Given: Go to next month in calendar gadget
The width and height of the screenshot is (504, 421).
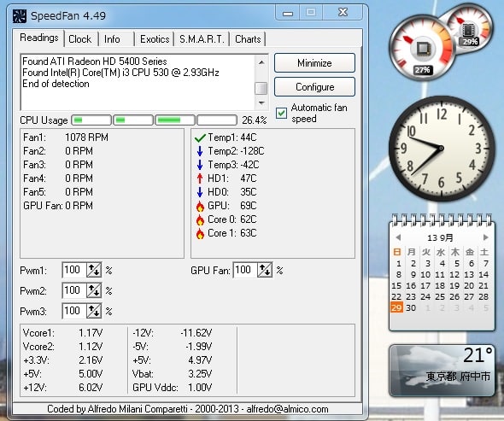Looking at the screenshot, I should coord(486,237).
